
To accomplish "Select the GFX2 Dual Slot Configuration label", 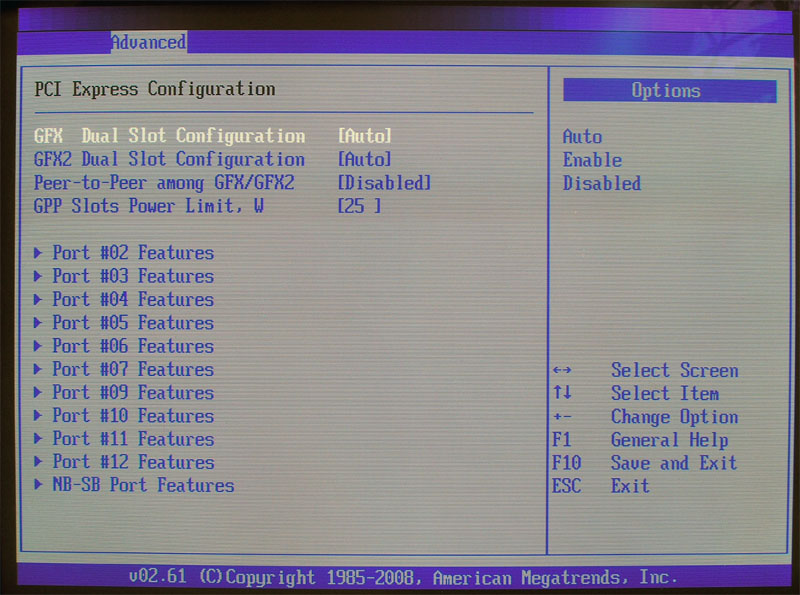I will [x=169, y=159].
